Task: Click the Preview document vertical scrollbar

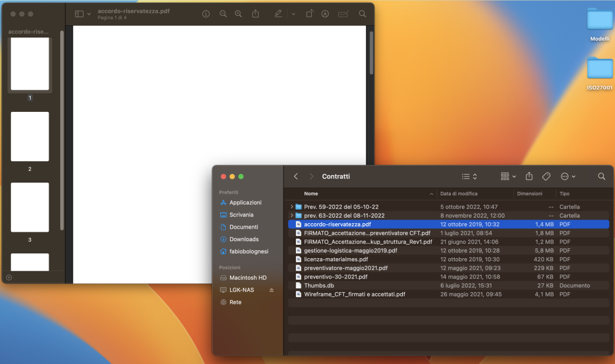Action: pyautogui.click(x=371, y=53)
